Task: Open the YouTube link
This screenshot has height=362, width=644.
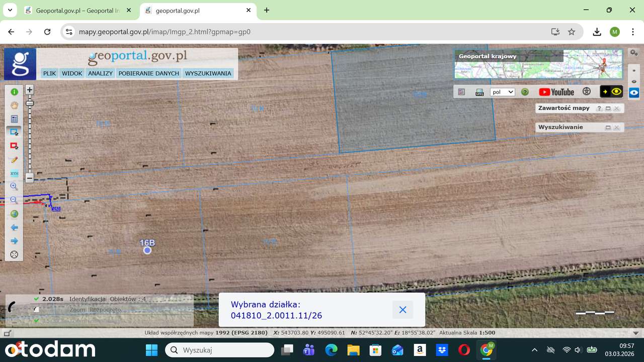Action: click(x=556, y=92)
